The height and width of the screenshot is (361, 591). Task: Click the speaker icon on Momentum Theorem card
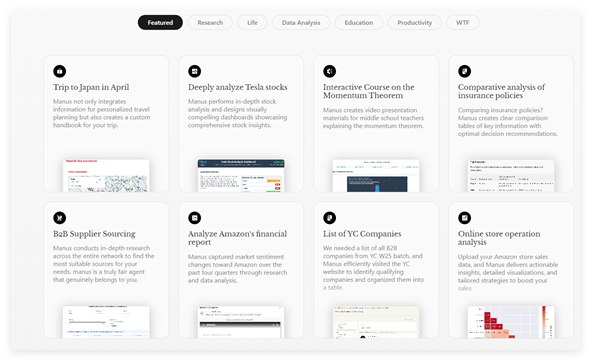click(329, 71)
